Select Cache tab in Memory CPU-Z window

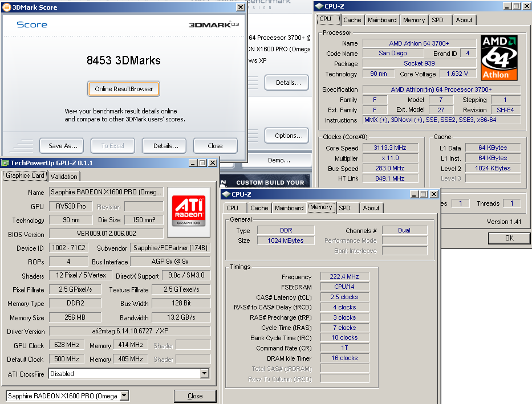coord(259,208)
